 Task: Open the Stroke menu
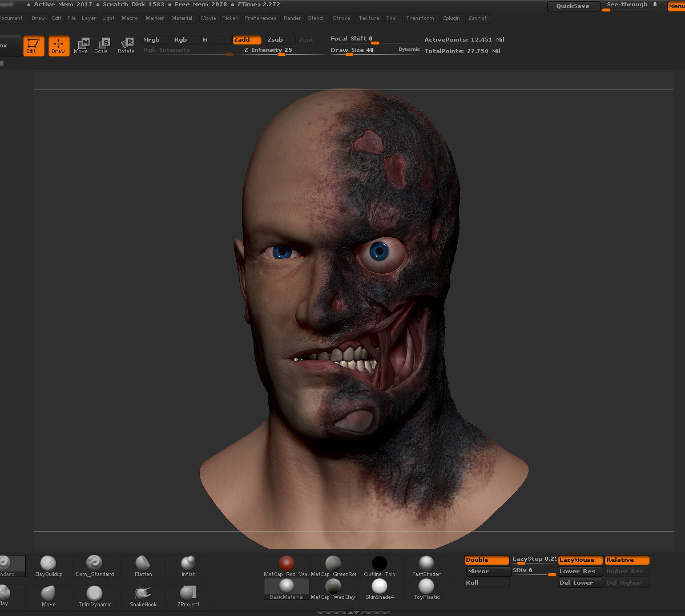341,18
